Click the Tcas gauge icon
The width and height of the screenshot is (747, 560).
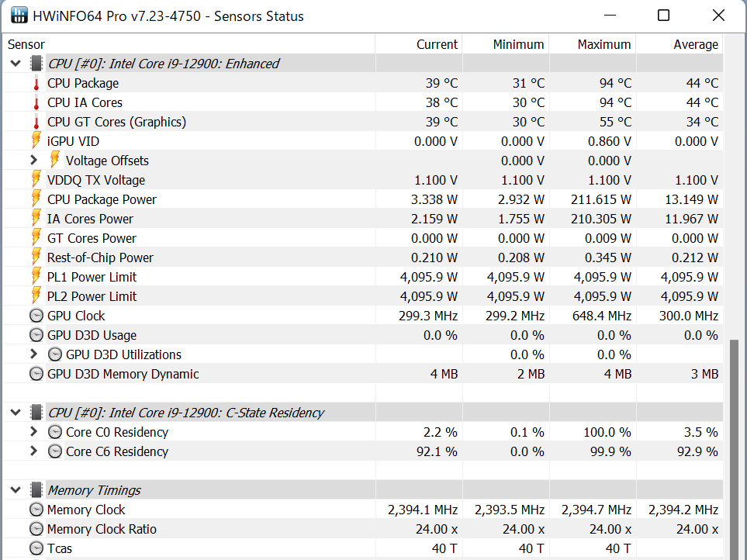[x=36, y=548]
